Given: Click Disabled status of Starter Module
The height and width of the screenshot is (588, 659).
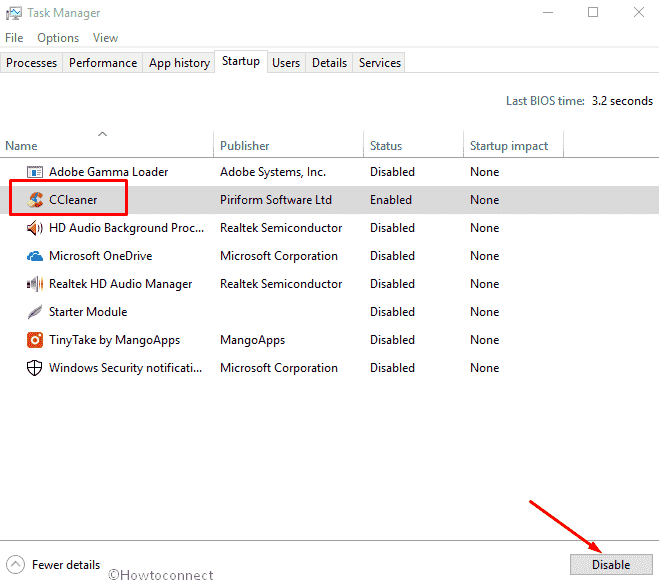Looking at the screenshot, I should 392,312.
